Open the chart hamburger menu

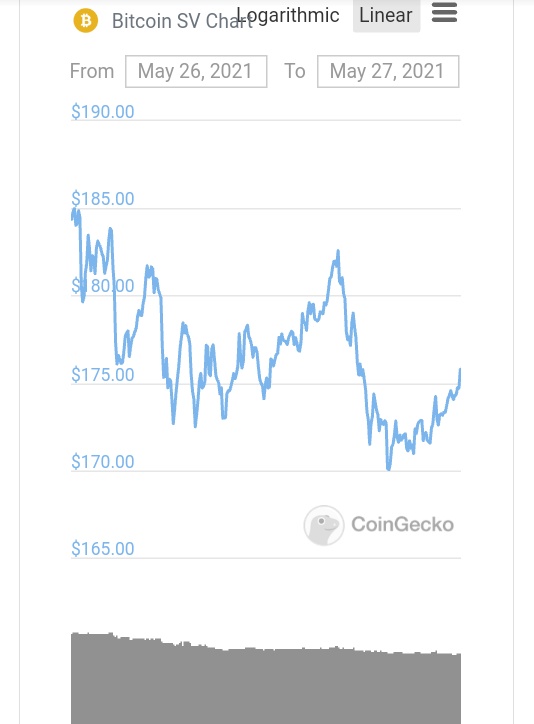444,12
